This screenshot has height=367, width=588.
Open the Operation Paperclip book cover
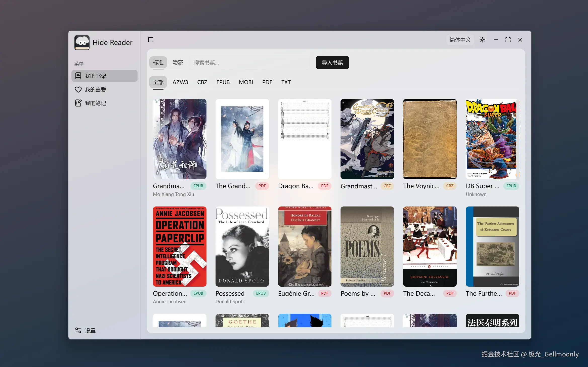pyautogui.click(x=180, y=246)
